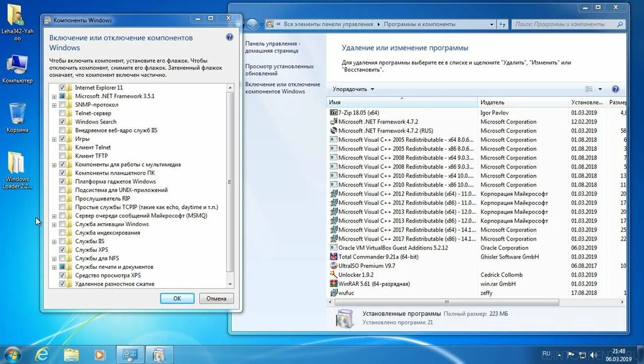The image size is (644, 364).
Task: Open the Компьютер desktop icon
Action: (x=17, y=68)
